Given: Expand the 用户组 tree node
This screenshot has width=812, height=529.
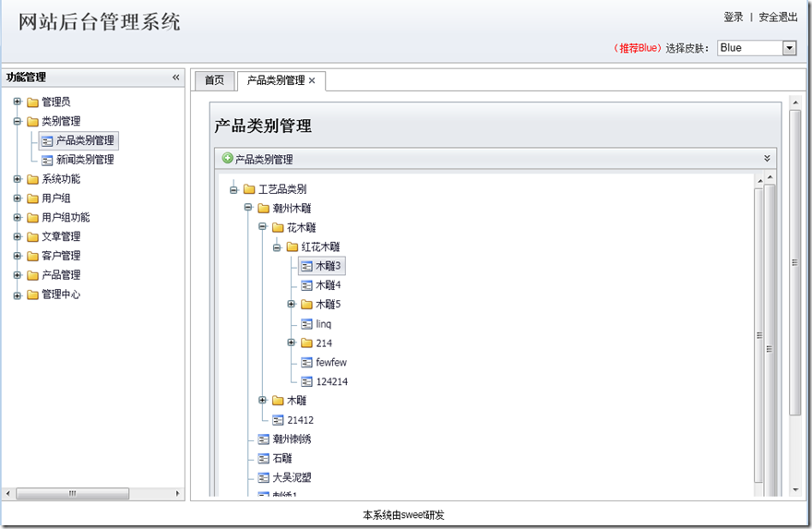Looking at the screenshot, I should pyautogui.click(x=18, y=198).
